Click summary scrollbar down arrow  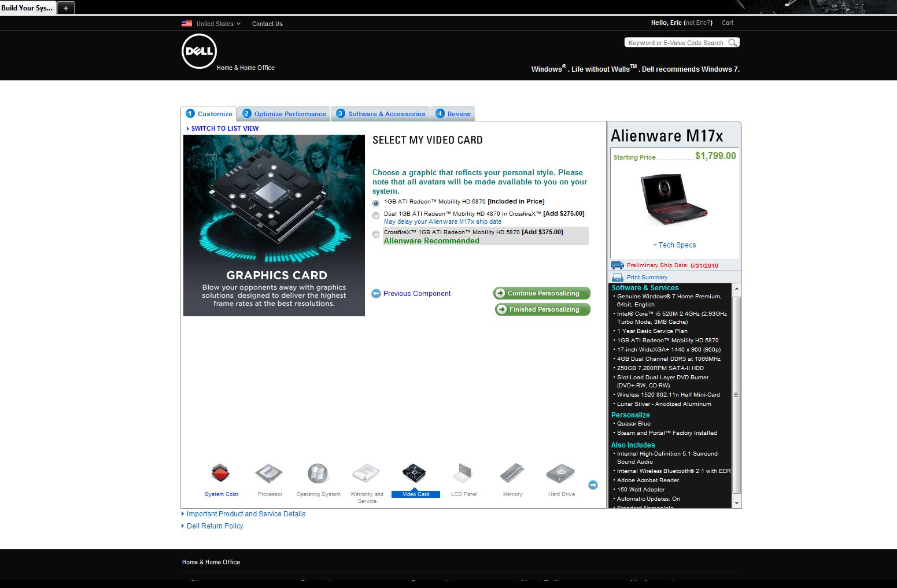737,504
